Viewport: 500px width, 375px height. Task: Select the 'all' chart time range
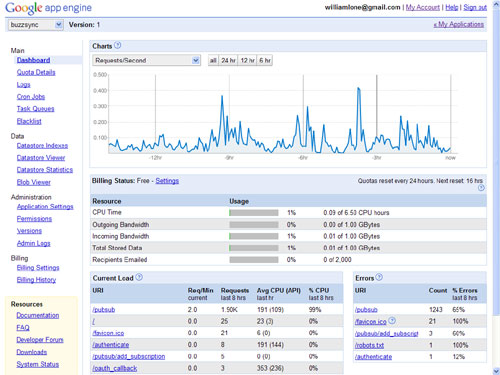tap(213, 60)
